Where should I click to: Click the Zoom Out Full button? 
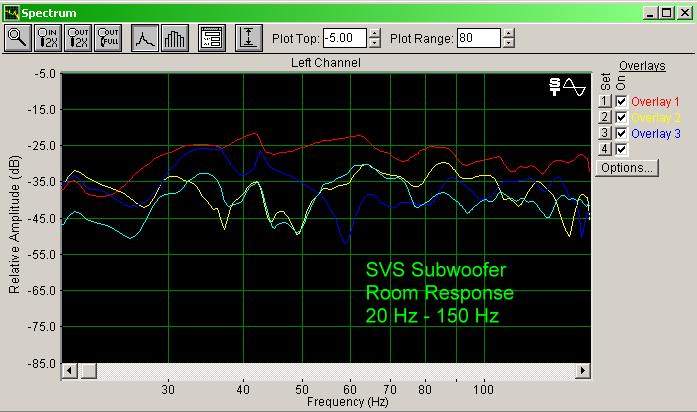click(x=108, y=39)
